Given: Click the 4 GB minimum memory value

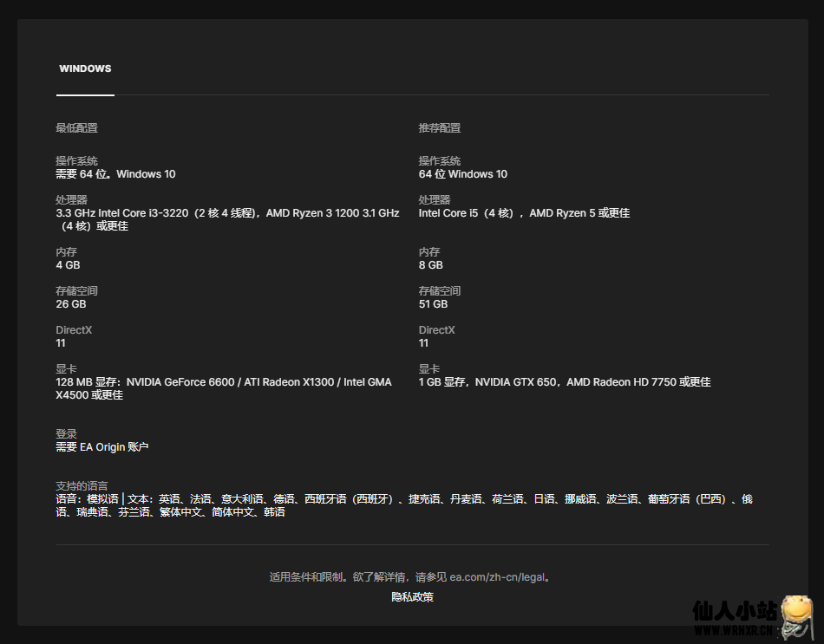Looking at the screenshot, I should (68, 265).
